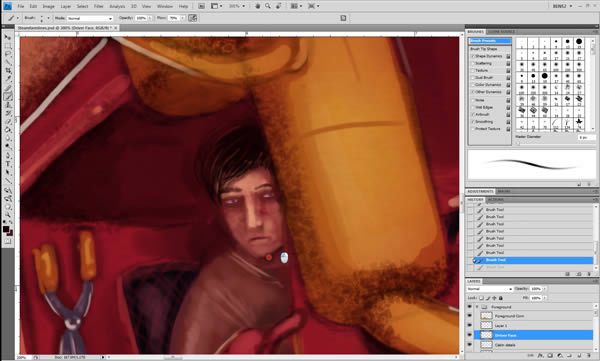Screen dimensions: 600x361
Task: Click the highlighted Brush Tool history state
Action: [x=533, y=260]
